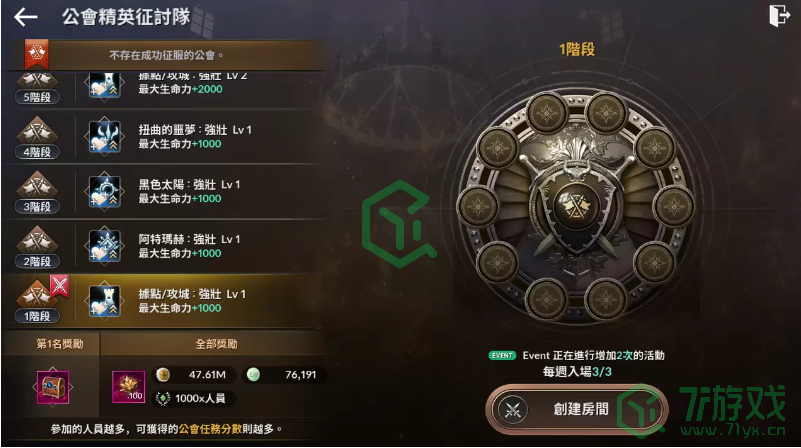The image size is (801, 448).
Task: Go back with the arrow icon
Action: coord(26,17)
